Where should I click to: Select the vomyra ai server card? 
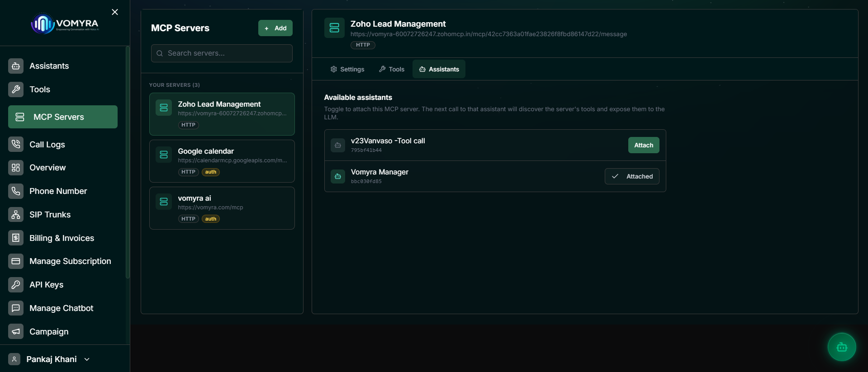222,208
